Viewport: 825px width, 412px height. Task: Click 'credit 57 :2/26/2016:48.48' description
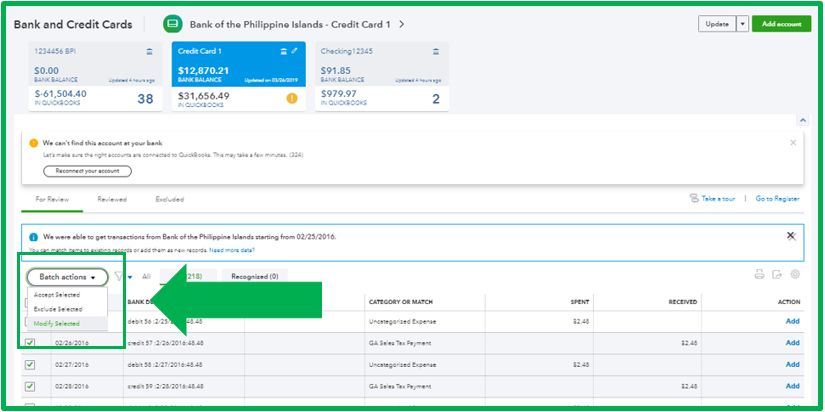(165, 343)
